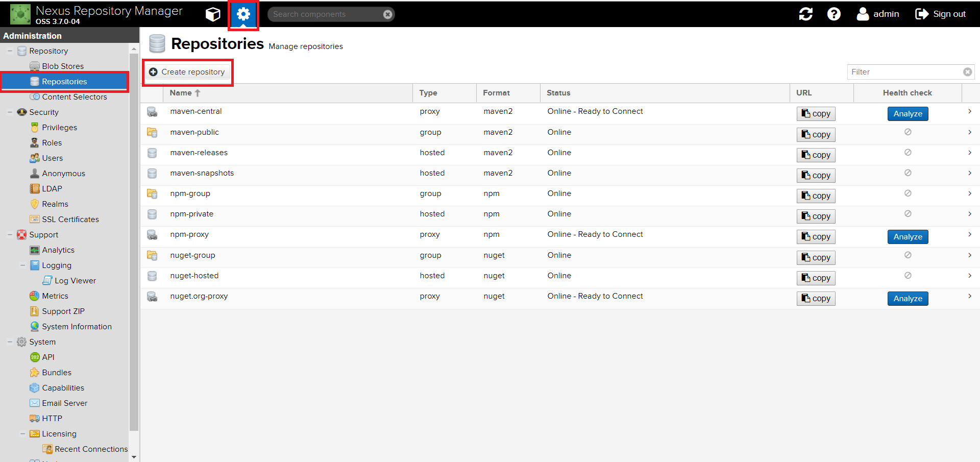Open the Help question mark icon
The height and width of the screenshot is (462, 980).
pyautogui.click(x=834, y=14)
